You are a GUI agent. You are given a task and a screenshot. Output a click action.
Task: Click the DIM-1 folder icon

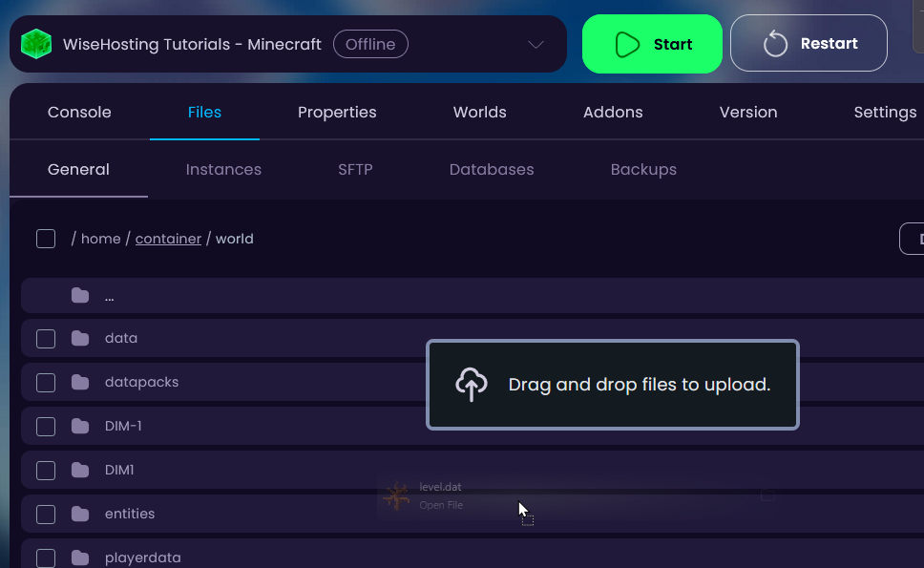(x=80, y=426)
